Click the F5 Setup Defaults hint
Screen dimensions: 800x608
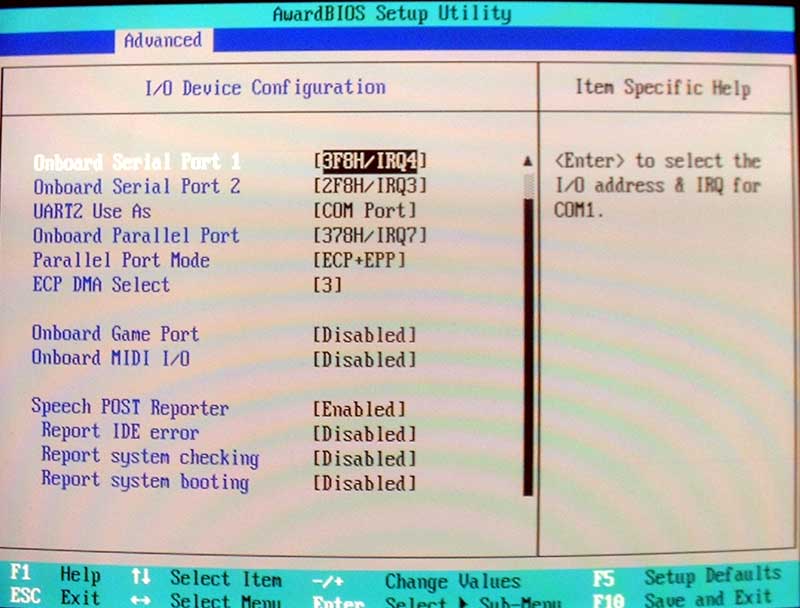click(687, 577)
